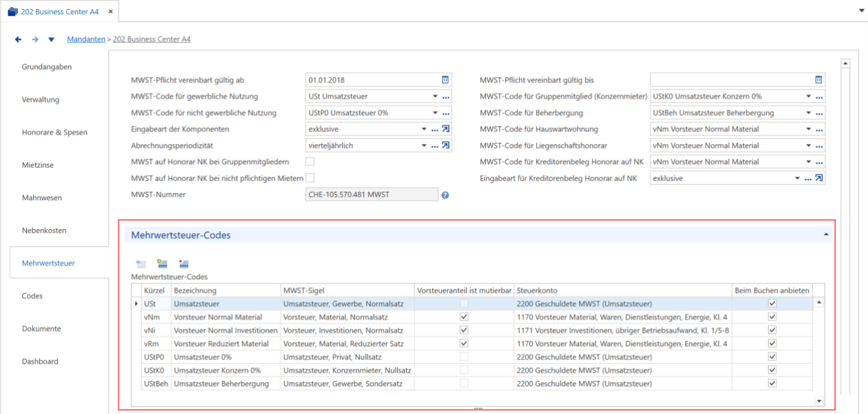Open calendar picker for 'gültig ab' date
Screen dimensions: 868x414
(445, 80)
